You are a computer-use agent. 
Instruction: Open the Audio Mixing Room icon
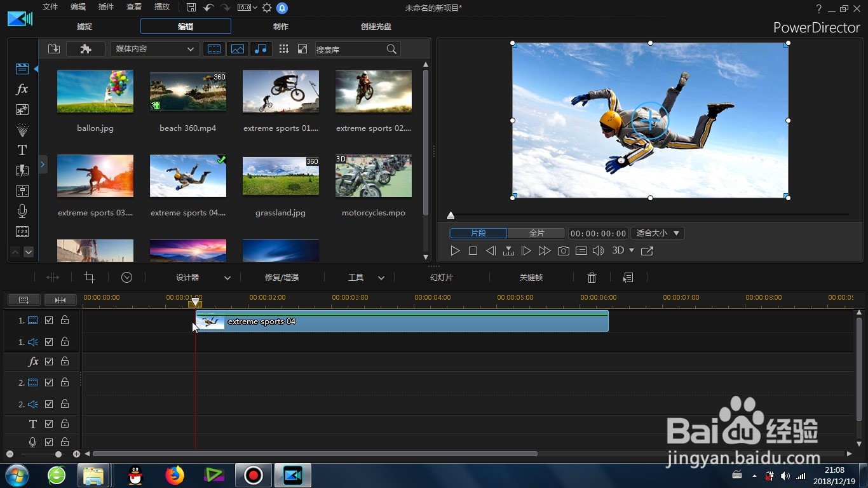(x=22, y=191)
